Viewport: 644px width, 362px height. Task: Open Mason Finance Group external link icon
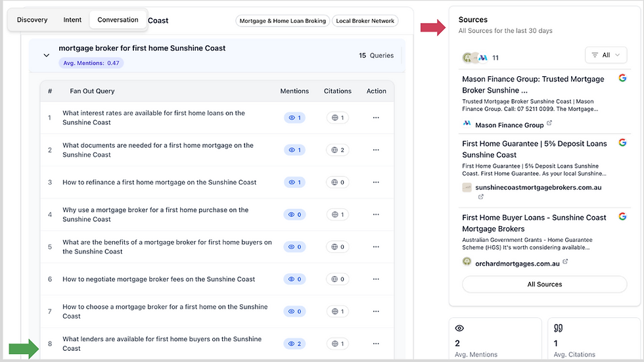tap(549, 124)
